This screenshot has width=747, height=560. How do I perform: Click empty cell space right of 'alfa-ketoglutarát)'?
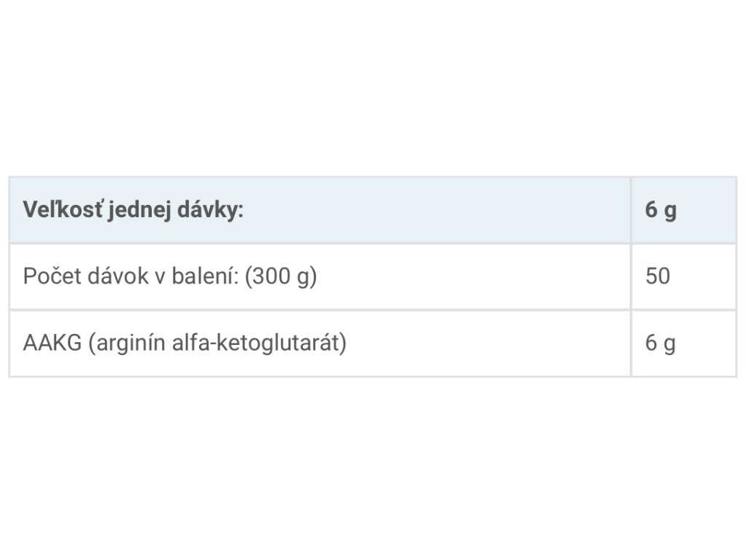coord(489,343)
